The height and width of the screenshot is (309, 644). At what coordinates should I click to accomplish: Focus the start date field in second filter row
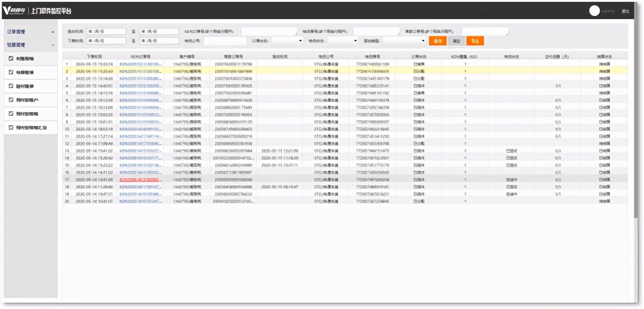pyautogui.click(x=106, y=41)
